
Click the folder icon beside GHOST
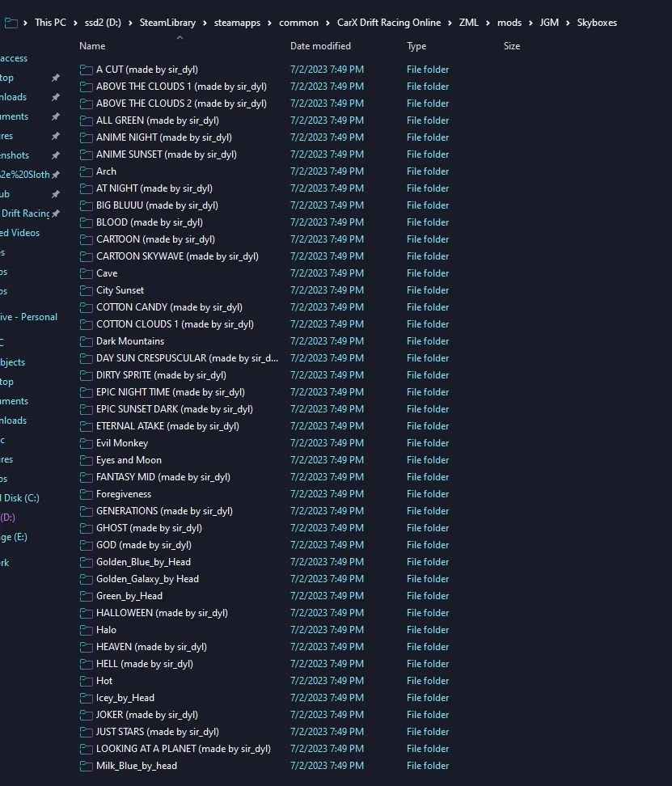tap(87, 528)
